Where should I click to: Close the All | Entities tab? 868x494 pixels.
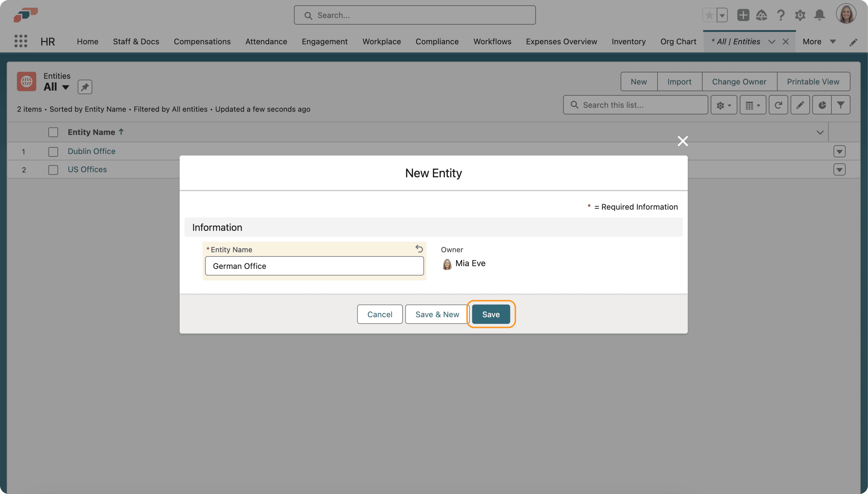(x=785, y=42)
